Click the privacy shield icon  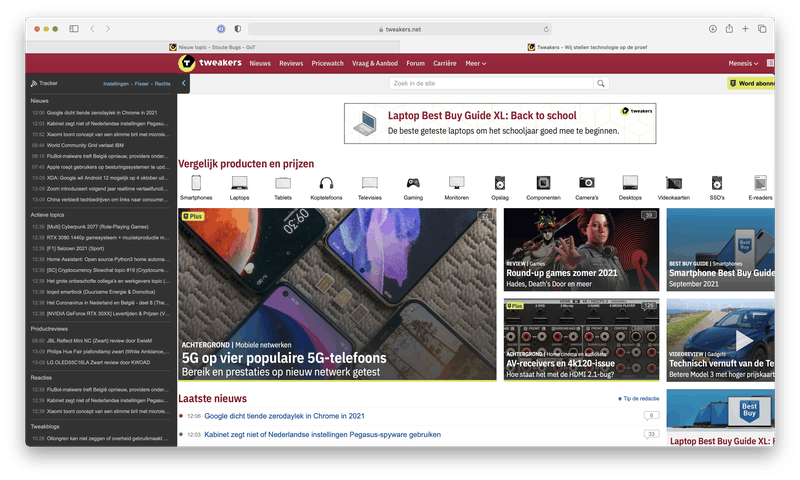pos(238,29)
